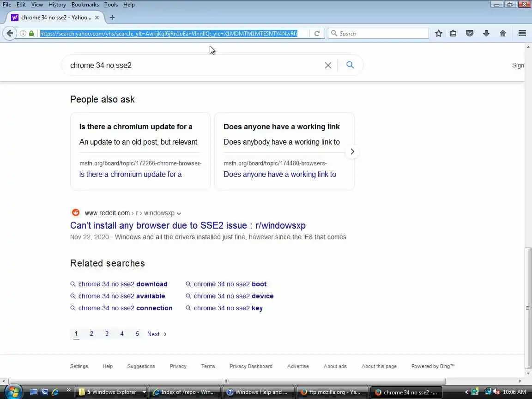This screenshot has height=399, width=532.
Task: Open the network tray icon
Action: [x=488, y=392]
